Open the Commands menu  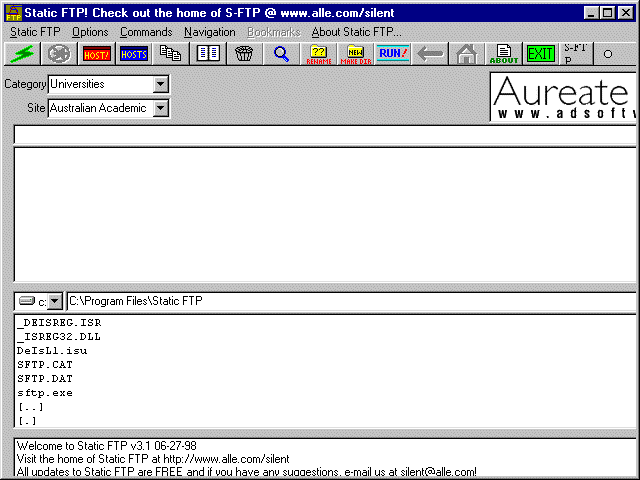click(x=146, y=32)
